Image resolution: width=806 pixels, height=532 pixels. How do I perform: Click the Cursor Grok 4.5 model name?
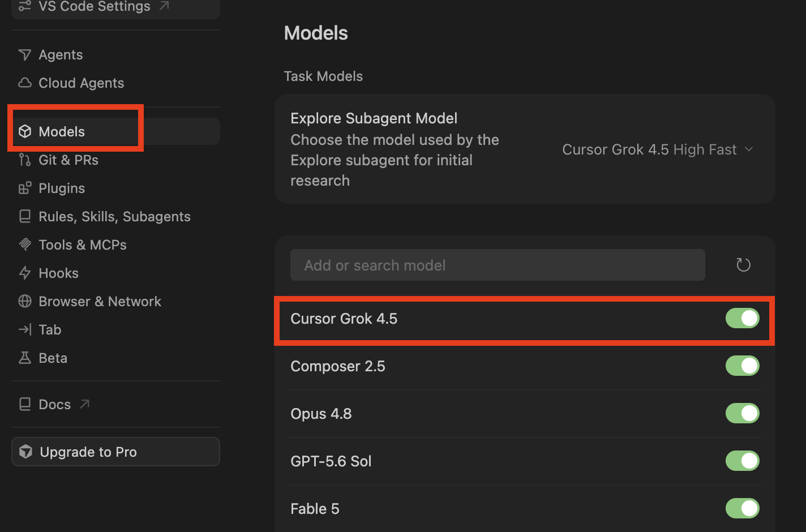pos(344,319)
